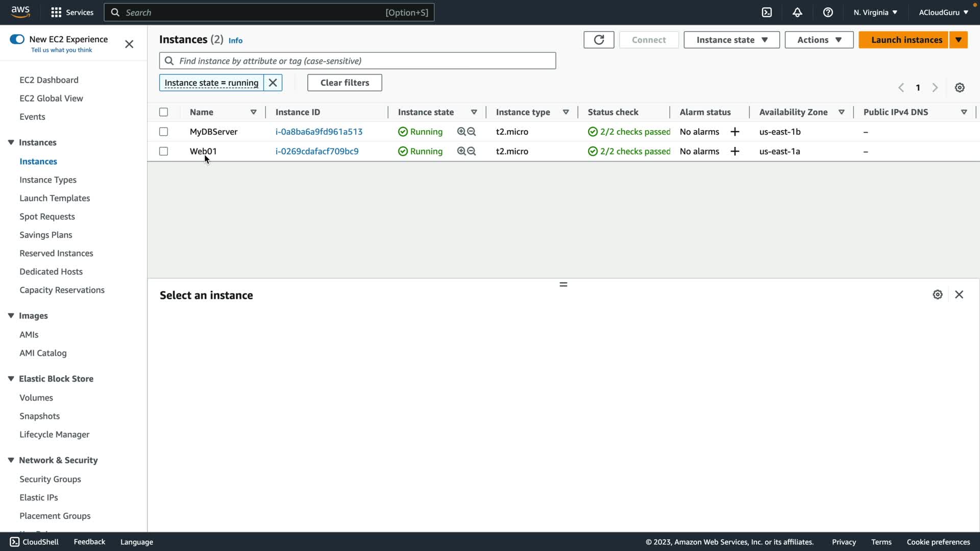Check the Web01 row checkbox
The image size is (980, 551).
click(163, 152)
